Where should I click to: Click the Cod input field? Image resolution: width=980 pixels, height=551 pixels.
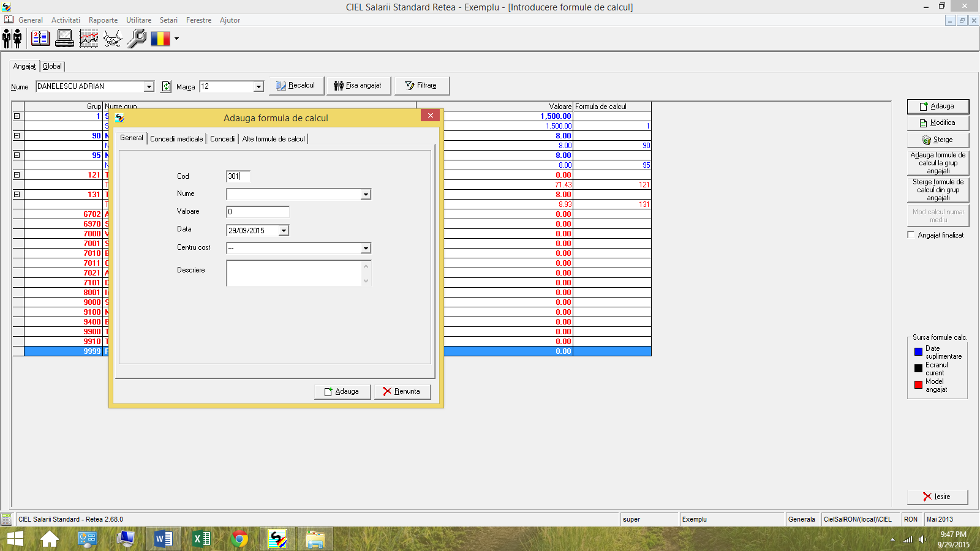click(x=238, y=176)
